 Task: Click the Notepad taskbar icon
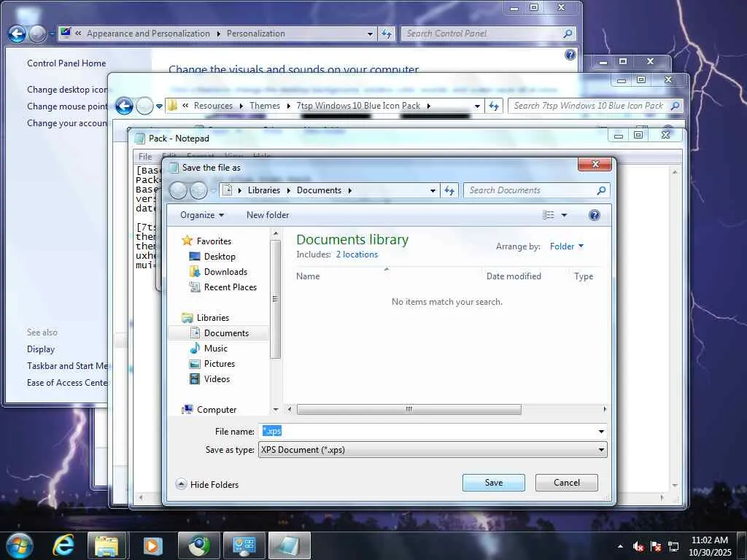tap(290, 546)
